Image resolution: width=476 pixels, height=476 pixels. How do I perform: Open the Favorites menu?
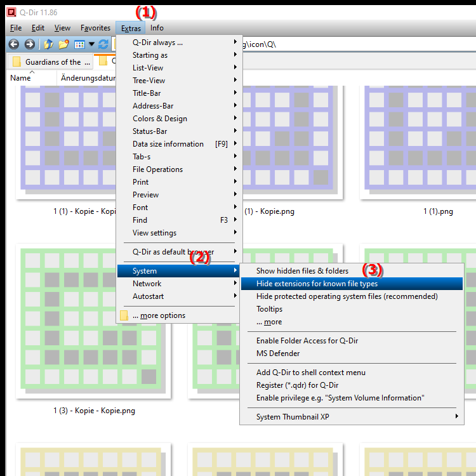click(x=95, y=28)
